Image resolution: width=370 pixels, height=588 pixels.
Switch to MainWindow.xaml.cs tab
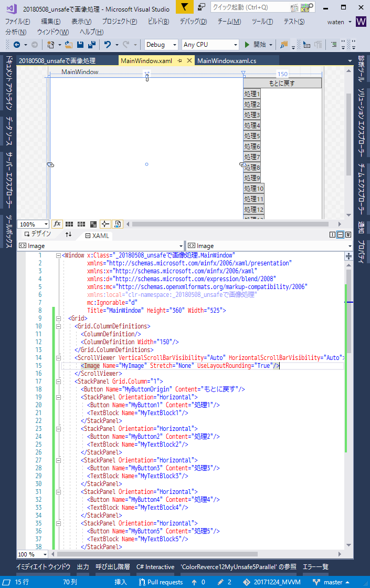[227, 61]
